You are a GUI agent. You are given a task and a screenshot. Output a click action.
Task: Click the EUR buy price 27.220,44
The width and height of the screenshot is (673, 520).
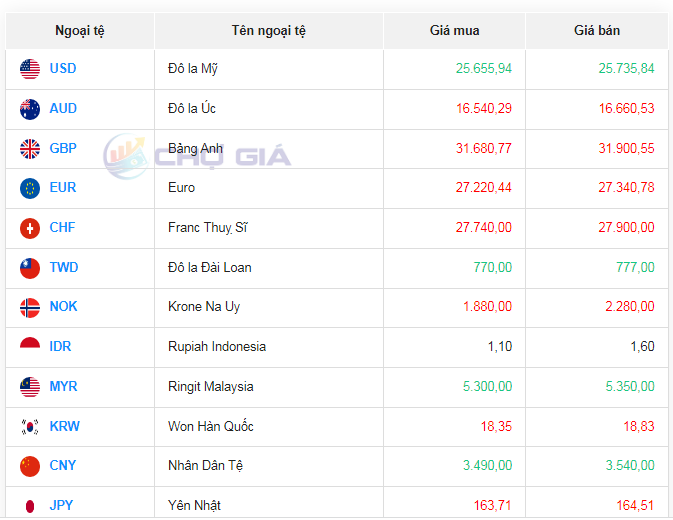(x=484, y=187)
